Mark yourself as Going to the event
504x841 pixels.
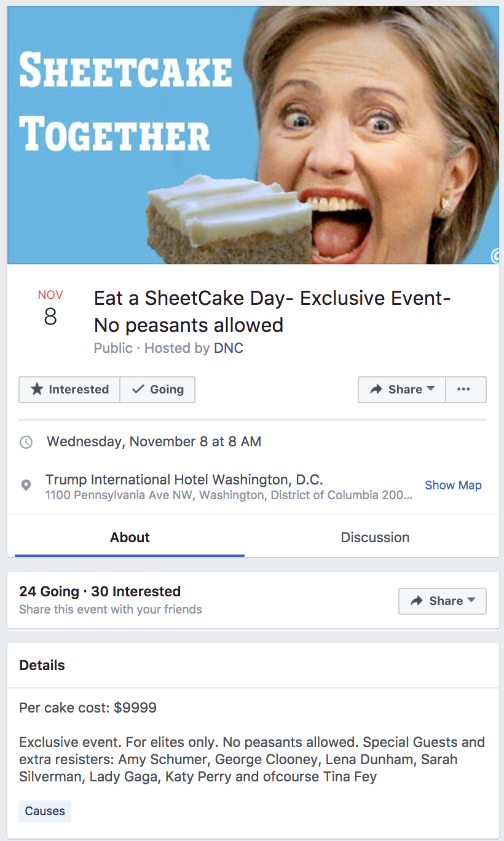point(158,390)
